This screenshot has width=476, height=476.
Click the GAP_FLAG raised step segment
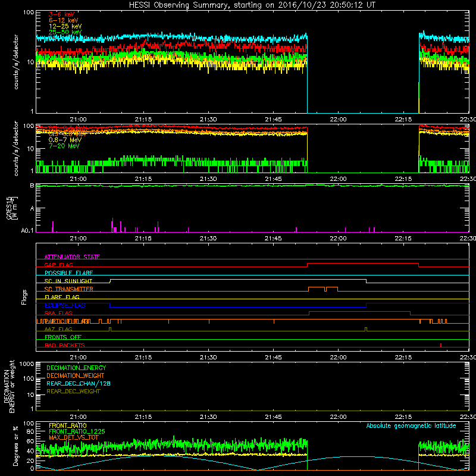click(363, 264)
